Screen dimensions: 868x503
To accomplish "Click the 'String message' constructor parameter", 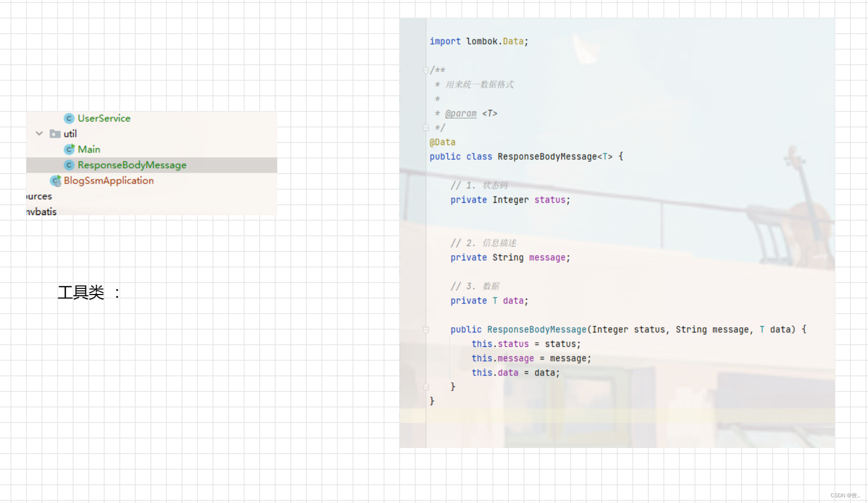I will coord(712,329).
